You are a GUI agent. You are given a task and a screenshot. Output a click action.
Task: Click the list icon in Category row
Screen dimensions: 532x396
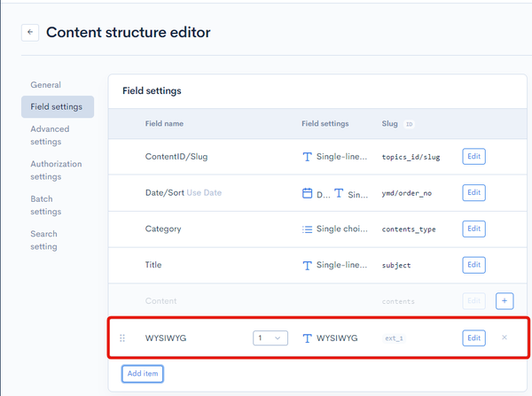[x=307, y=229]
